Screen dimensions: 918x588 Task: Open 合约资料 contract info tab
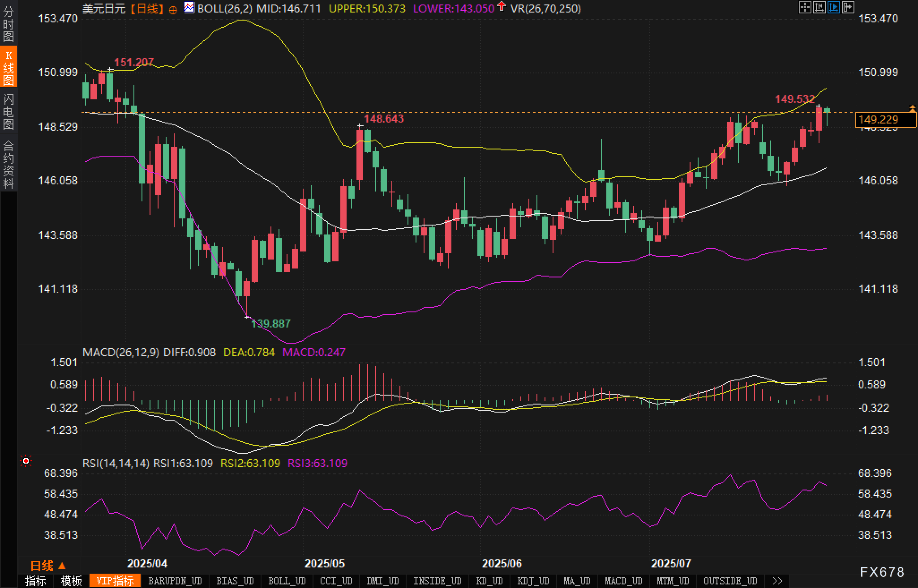click(9, 164)
